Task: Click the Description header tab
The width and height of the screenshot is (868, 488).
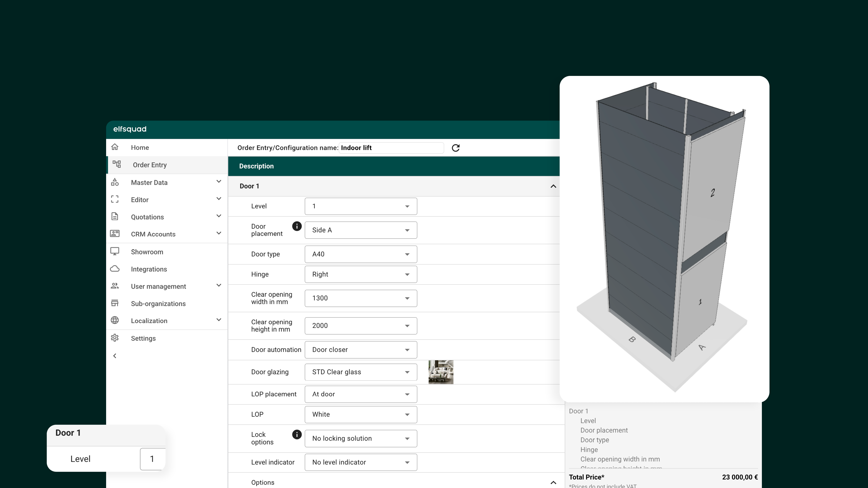Action: point(256,166)
